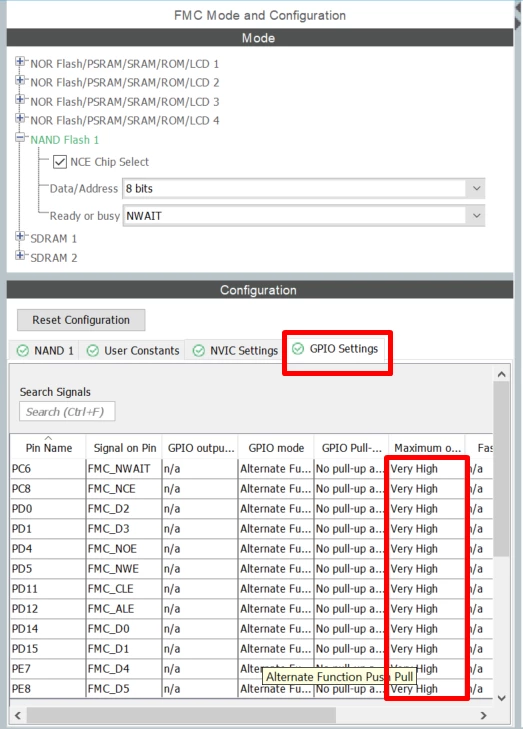Screen dimensions: 523x729
Task: Click the GPIO Pull-... column header
Action: (x=351, y=448)
